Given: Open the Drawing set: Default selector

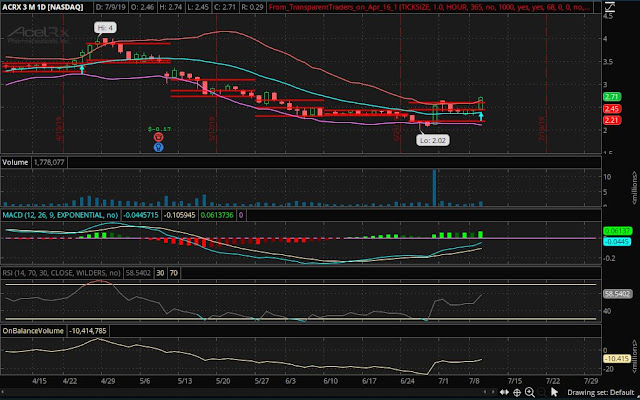Looking at the screenshot, I should point(600,393).
